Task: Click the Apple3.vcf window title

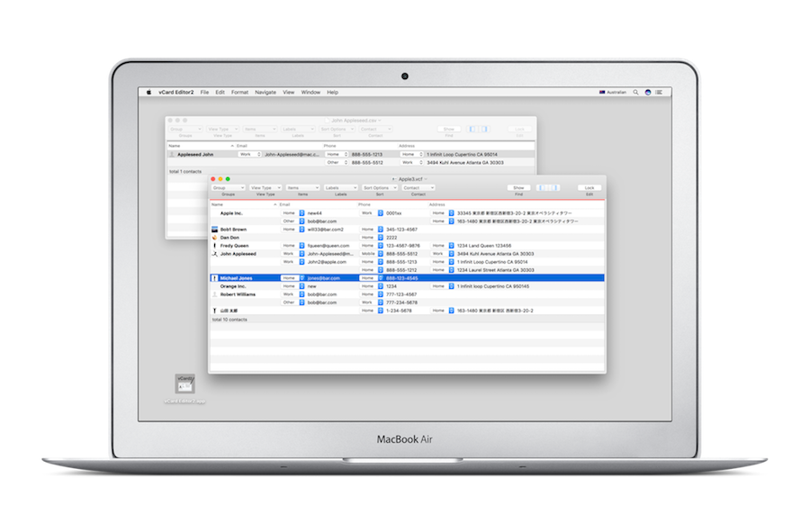Action: click(x=410, y=179)
